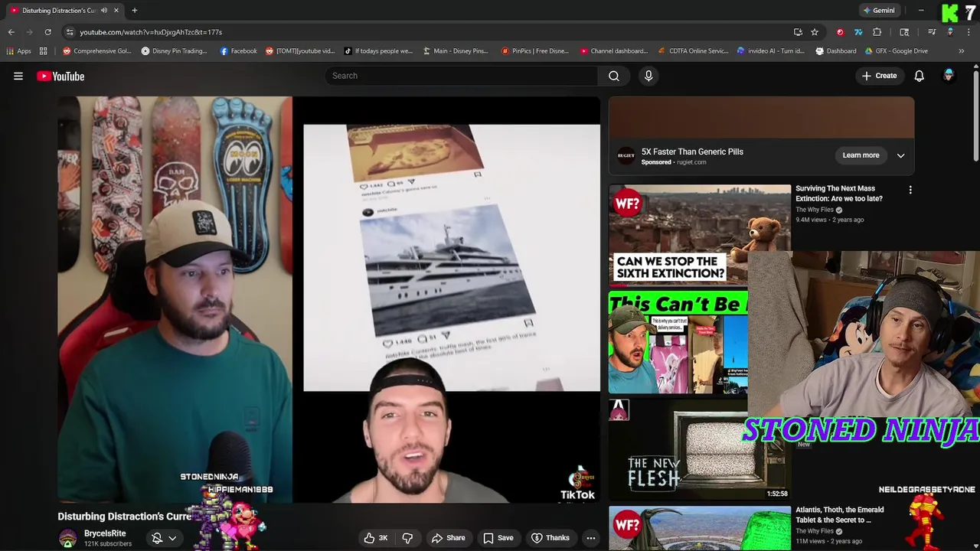Viewport: 980px width, 551px height.
Task: Open YouTube notifications bell
Action: point(920,76)
